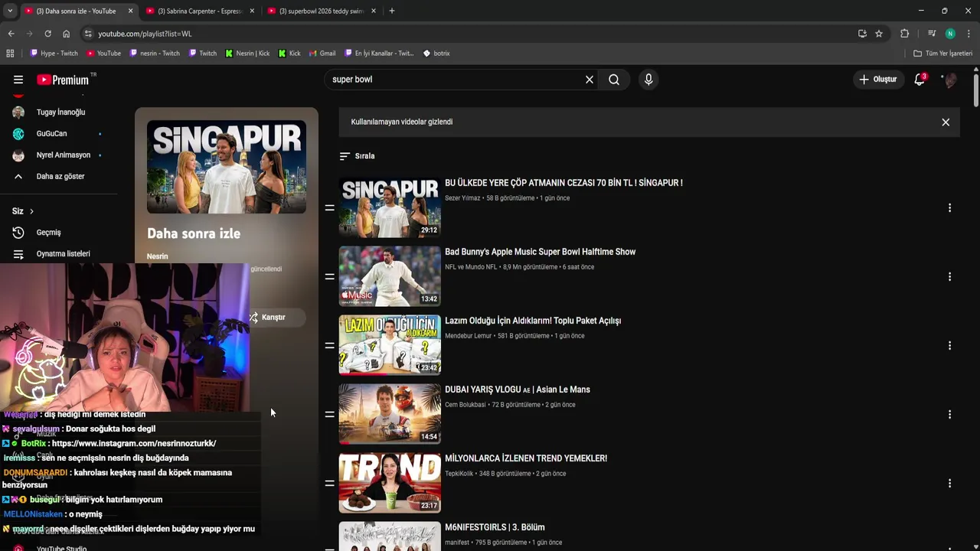
Task: Grab reorder handle of Singapur video
Action: [329, 207]
